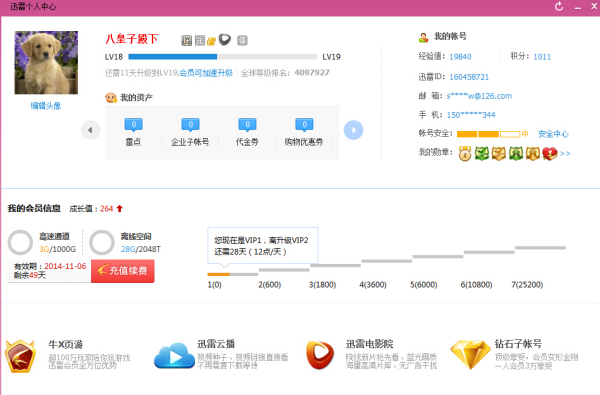The width and height of the screenshot is (600, 395).
Task: Click the expiry date 2014-11-06
Action: click(x=65, y=266)
